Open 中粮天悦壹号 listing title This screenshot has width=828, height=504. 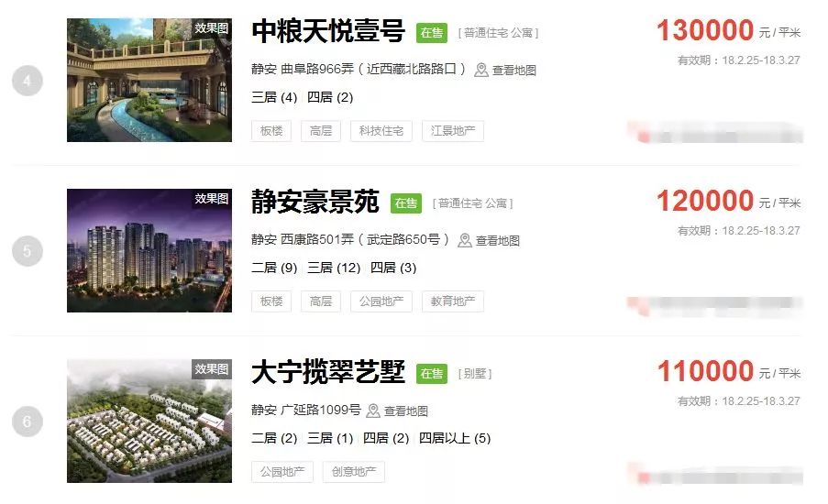point(328,31)
